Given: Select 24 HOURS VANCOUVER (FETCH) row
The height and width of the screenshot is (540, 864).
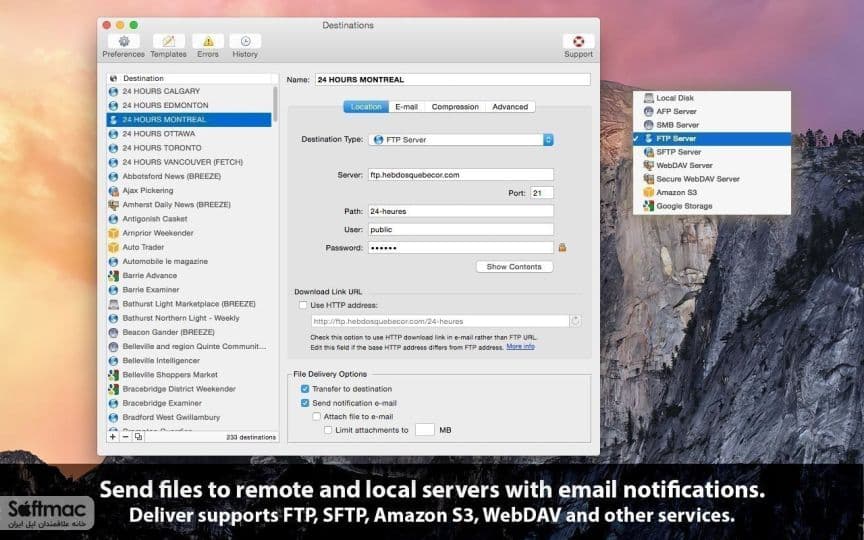Looking at the screenshot, I should [189, 162].
